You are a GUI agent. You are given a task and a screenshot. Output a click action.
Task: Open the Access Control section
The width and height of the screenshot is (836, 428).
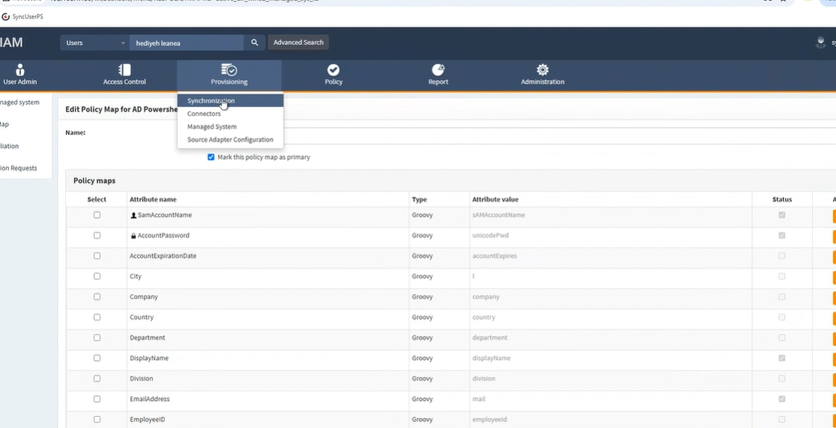tap(124, 75)
